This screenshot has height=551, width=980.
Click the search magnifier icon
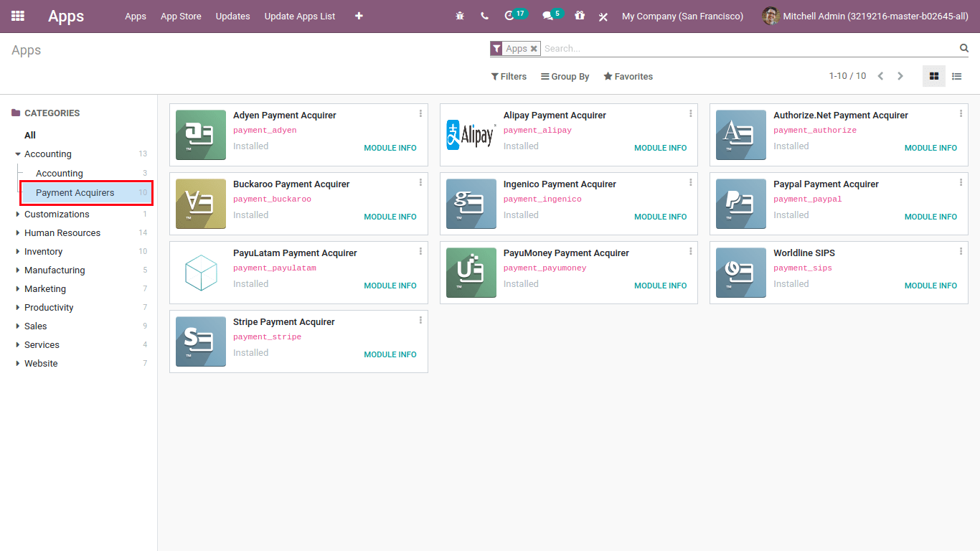tap(964, 48)
